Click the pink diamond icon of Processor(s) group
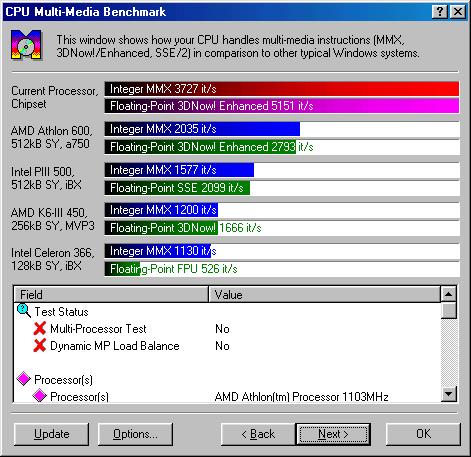The width and height of the screenshot is (471, 457). (x=24, y=379)
